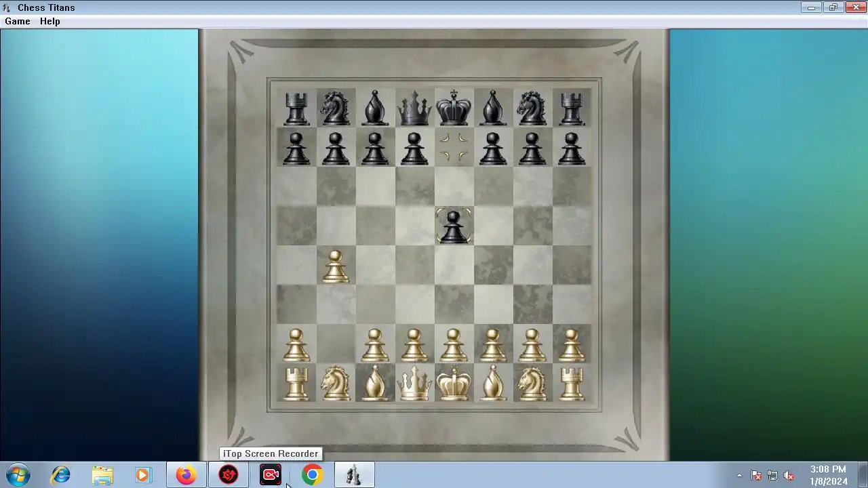The height and width of the screenshot is (488, 868).
Task: Select the white queen
Action: pos(414,384)
